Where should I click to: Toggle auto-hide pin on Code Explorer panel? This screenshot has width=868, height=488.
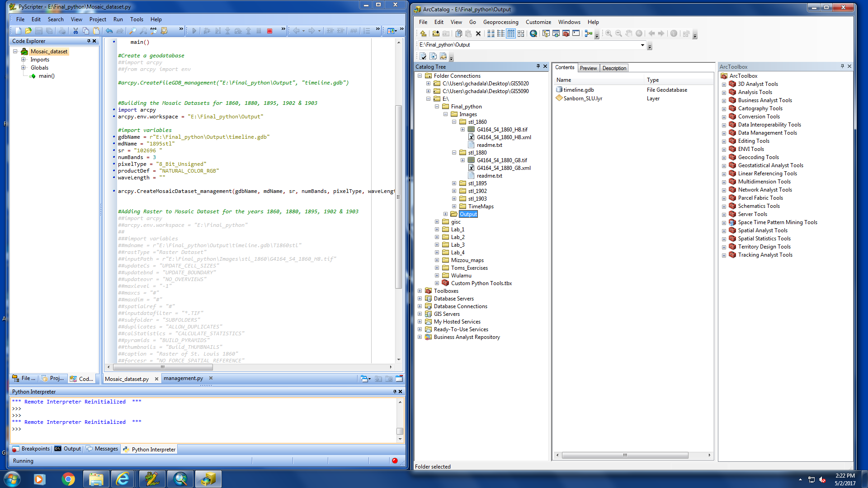[x=89, y=41]
